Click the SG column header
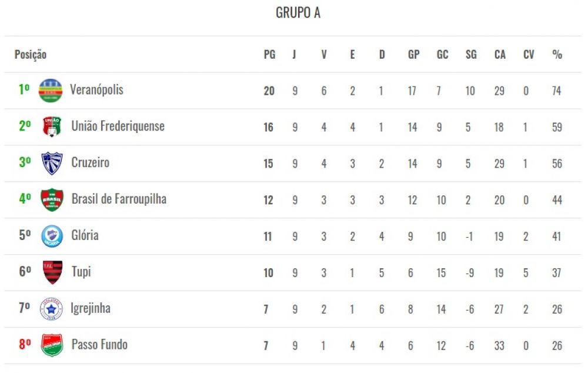The height and width of the screenshot is (373, 588). 471,54
